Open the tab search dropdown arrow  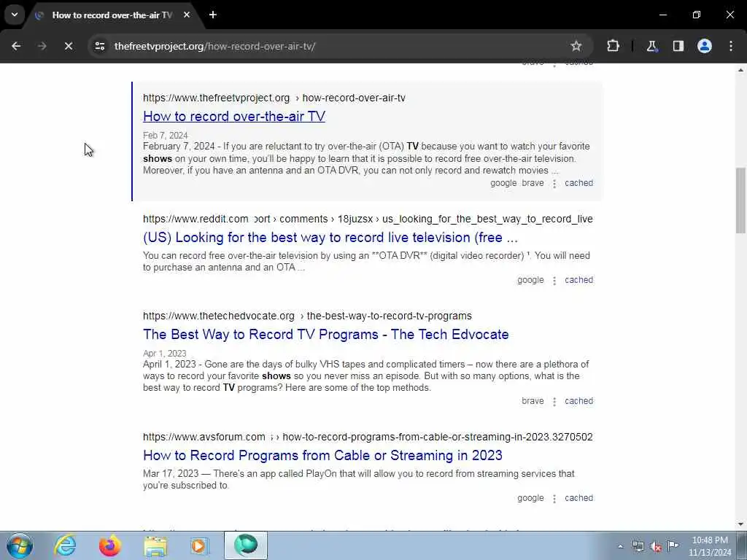tap(15, 15)
